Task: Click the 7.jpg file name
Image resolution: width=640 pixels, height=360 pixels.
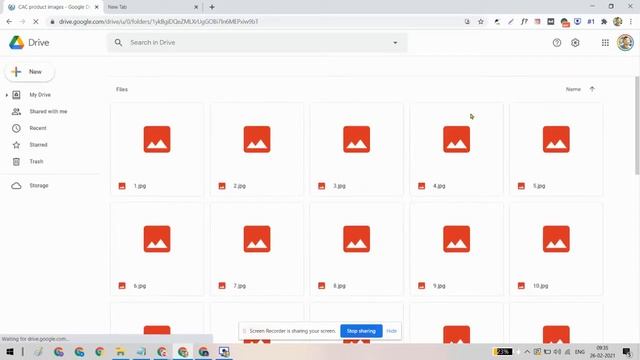Action: pos(240,286)
